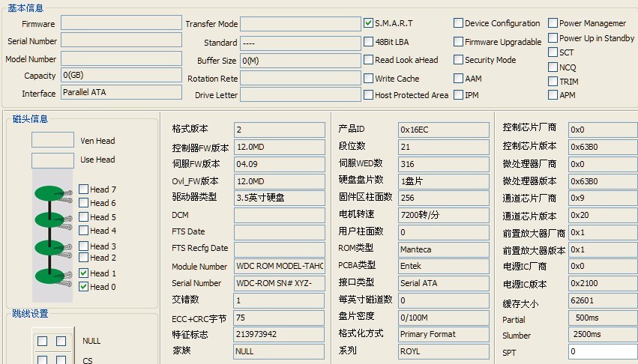The image size is (638, 364).
Task: Click the 缓存大小 field 62601
Action: pos(603,300)
